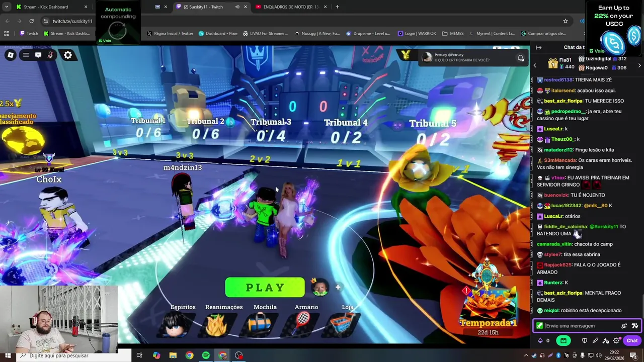Image resolution: width=644 pixels, height=362 pixels.
Task: Open Página Inicial / Twitter bookmark
Action: (x=170, y=34)
